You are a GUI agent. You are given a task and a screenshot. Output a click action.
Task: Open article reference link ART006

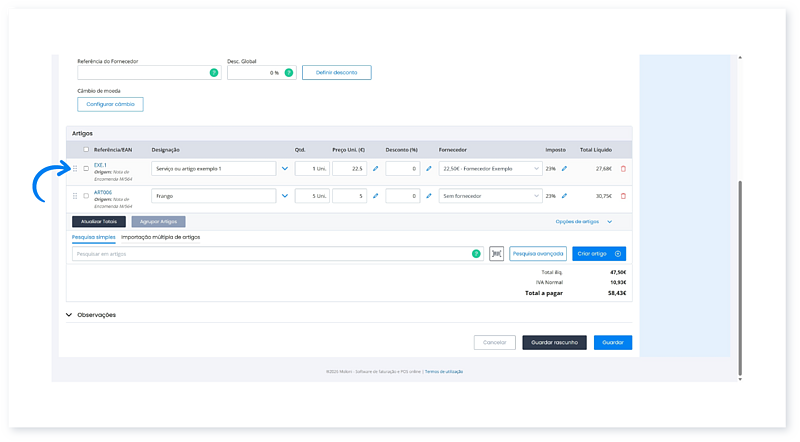103,192
